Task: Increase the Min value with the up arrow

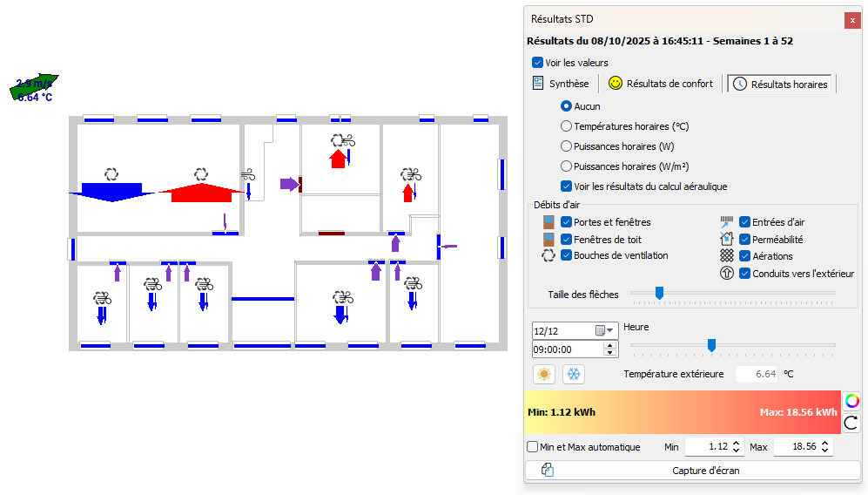Action: point(736,444)
